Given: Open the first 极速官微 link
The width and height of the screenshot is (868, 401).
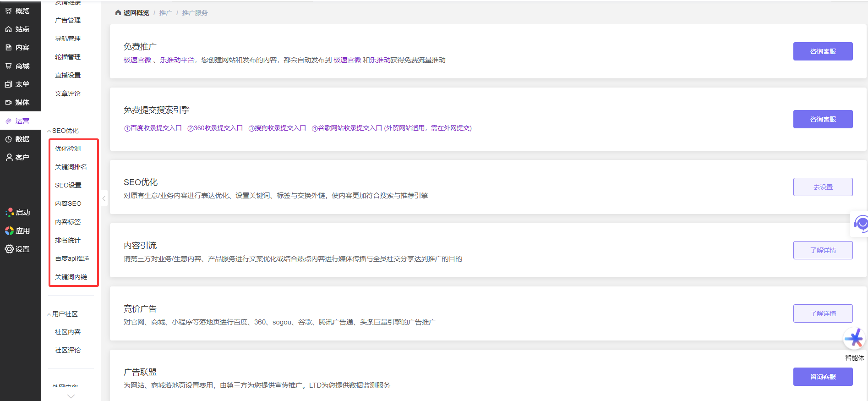Looking at the screenshot, I should [x=137, y=60].
